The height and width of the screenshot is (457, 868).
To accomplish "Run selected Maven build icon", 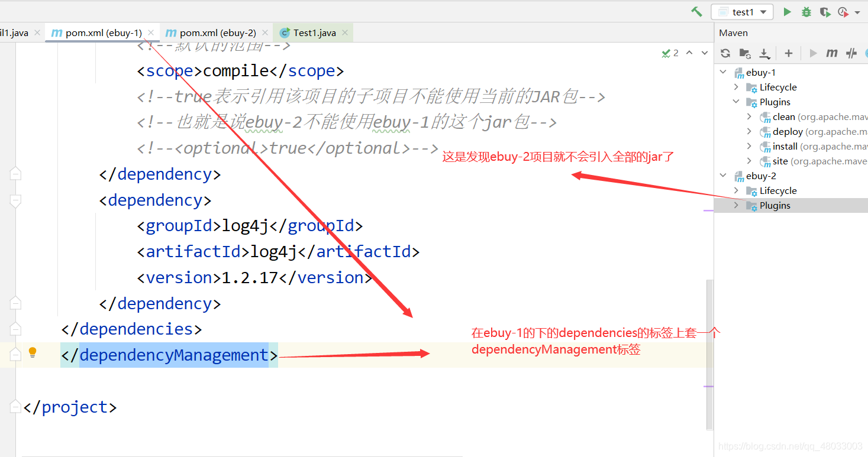I will (x=813, y=53).
